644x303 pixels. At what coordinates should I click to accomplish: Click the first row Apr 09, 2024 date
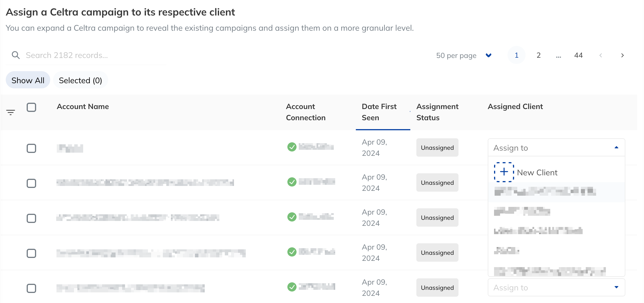click(x=374, y=147)
